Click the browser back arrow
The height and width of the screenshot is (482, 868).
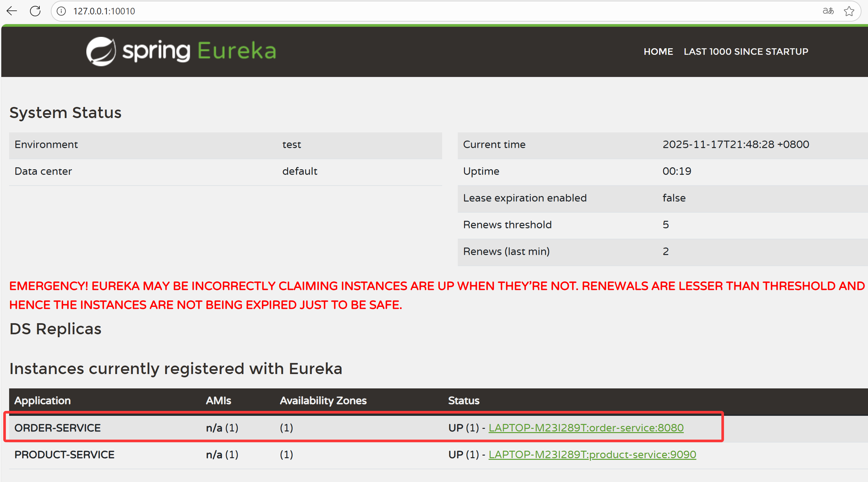[x=12, y=11]
